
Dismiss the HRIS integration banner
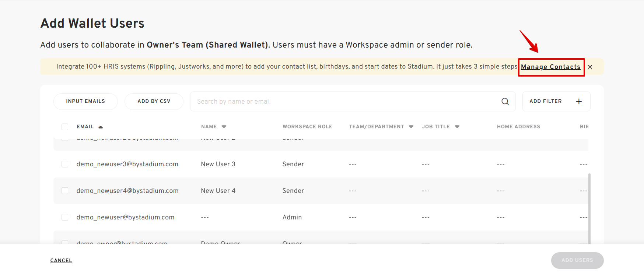pyautogui.click(x=590, y=67)
